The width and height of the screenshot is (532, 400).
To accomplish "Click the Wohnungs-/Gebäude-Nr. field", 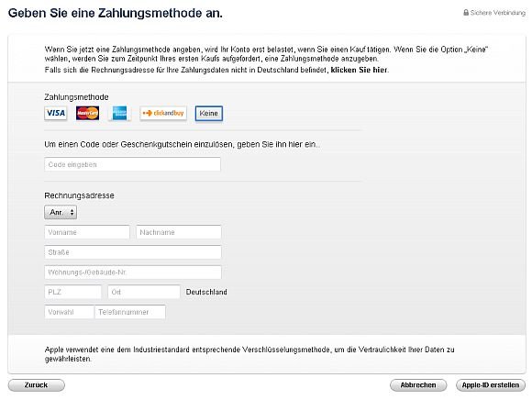I will coord(133,272).
